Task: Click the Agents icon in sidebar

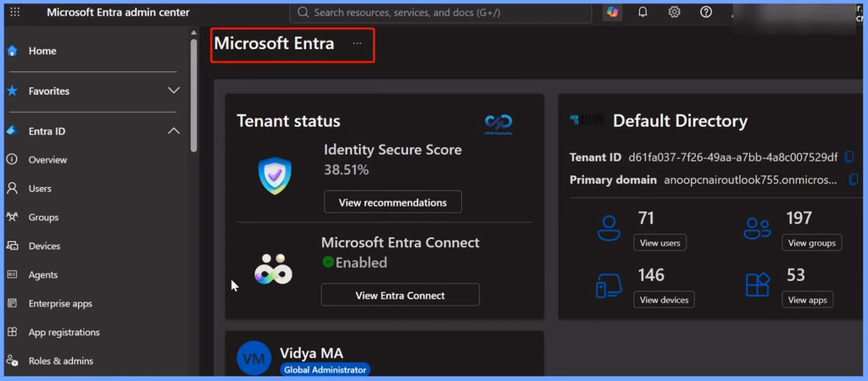Action: (x=12, y=274)
